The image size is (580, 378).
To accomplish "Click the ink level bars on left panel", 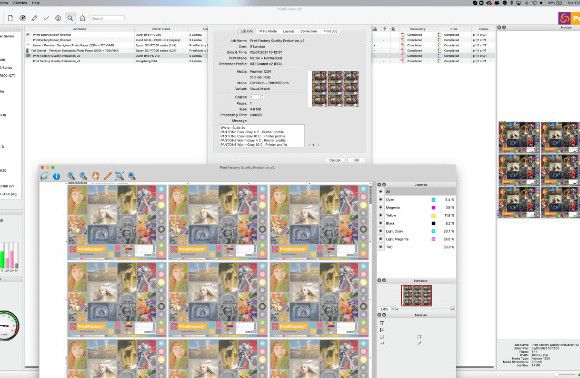I will coord(9,256).
